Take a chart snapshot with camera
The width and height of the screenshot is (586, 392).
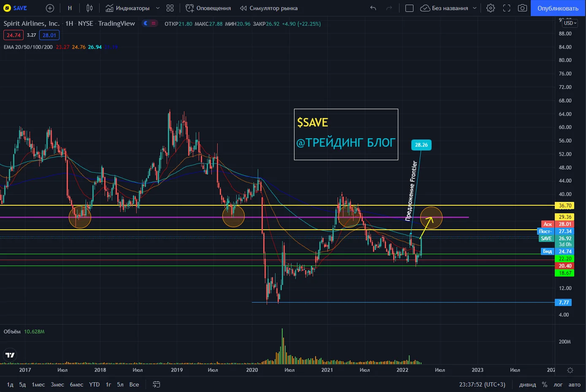coord(522,8)
